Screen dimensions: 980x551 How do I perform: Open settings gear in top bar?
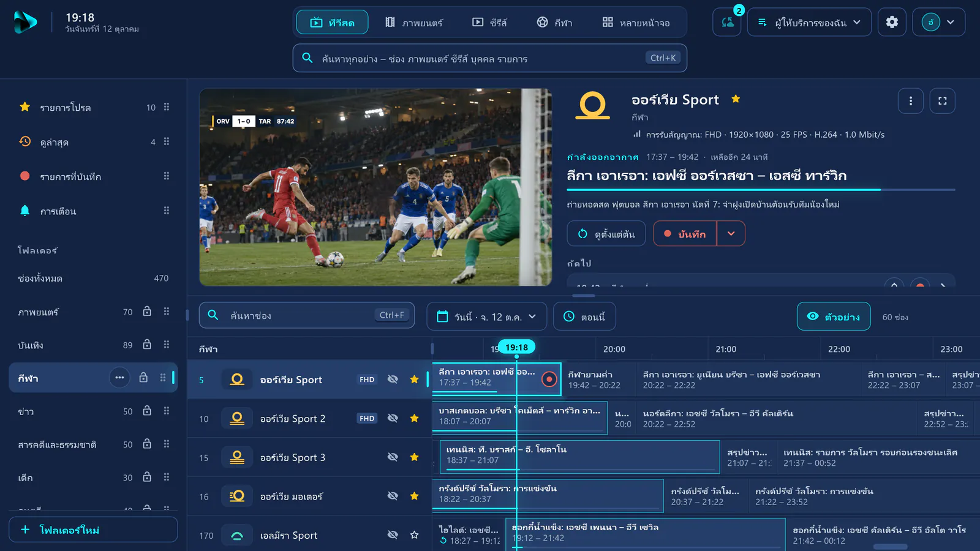coord(892,22)
